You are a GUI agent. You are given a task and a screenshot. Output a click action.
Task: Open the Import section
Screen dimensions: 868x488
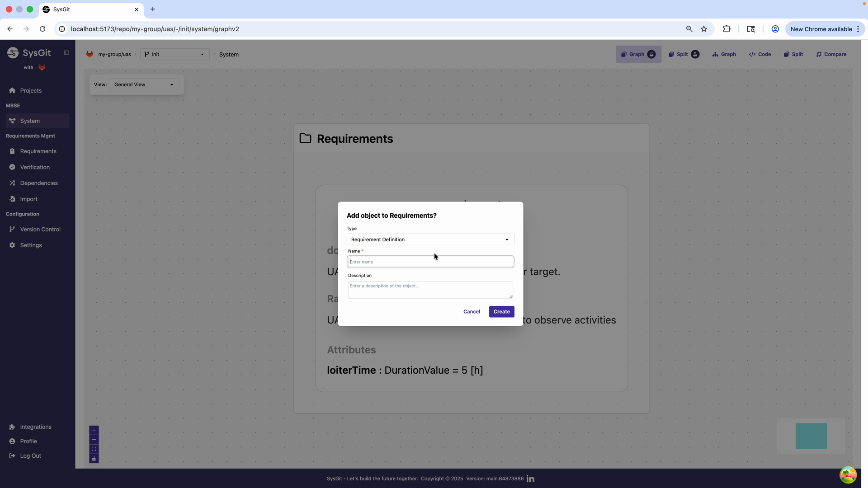28,199
